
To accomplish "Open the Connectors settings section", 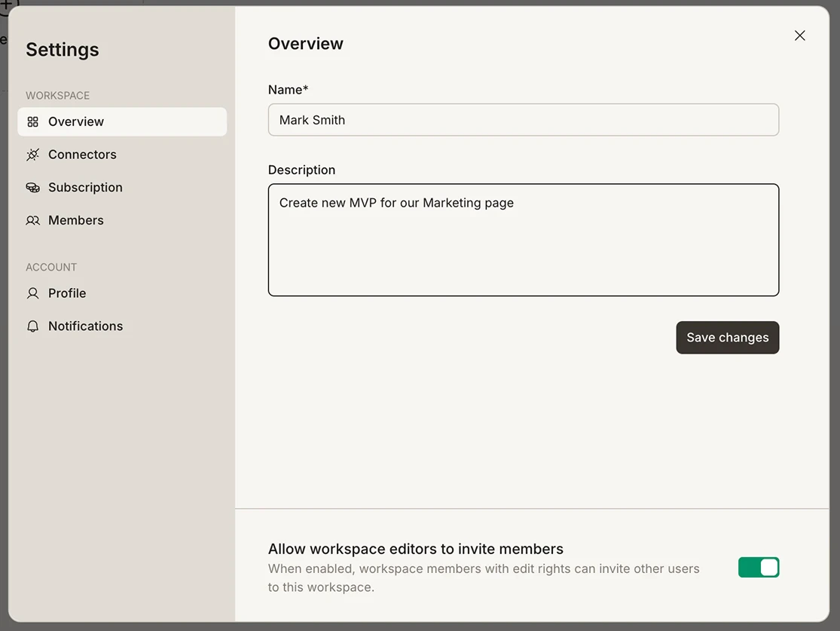I will point(81,155).
